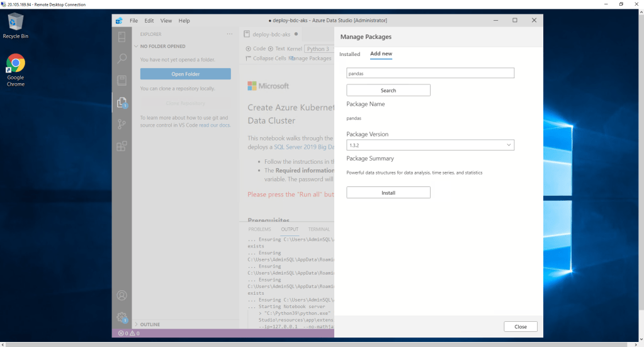
Task: Click the Install button for pandas
Action: click(x=388, y=193)
